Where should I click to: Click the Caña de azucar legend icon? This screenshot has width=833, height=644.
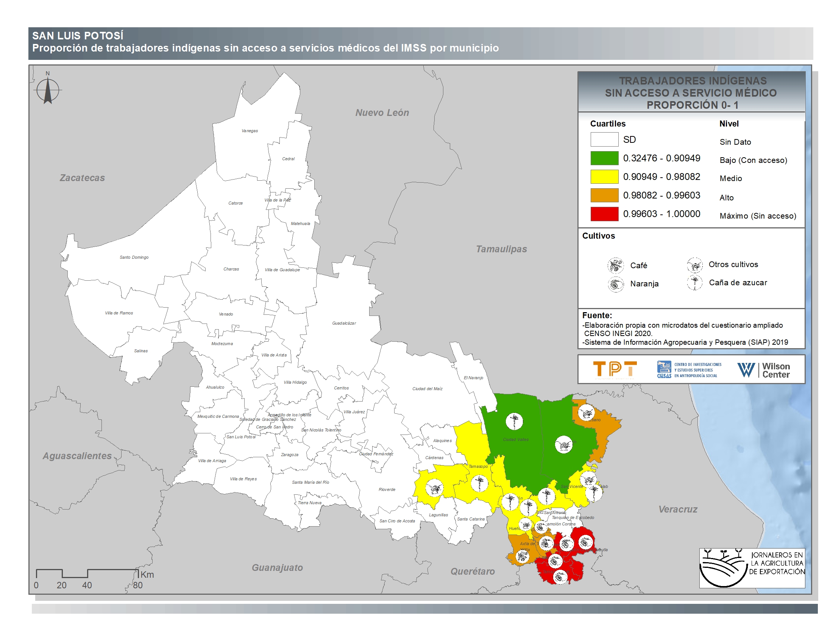pos(694,283)
